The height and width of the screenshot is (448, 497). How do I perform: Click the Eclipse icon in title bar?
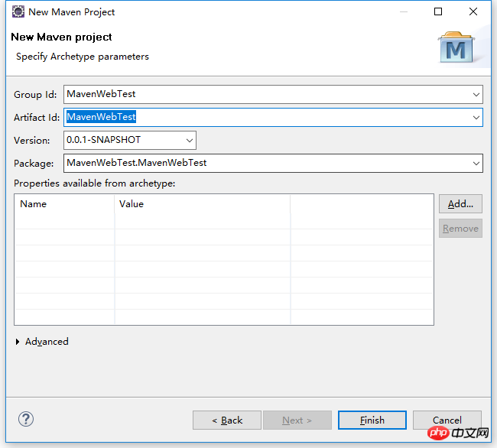pyautogui.click(x=18, y=11)
